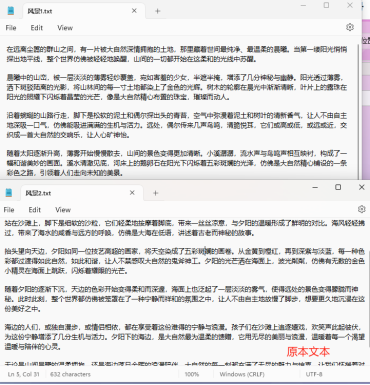
Task: Open Edit menu in 风景2.txt window
Action: [x=35, y=210]
